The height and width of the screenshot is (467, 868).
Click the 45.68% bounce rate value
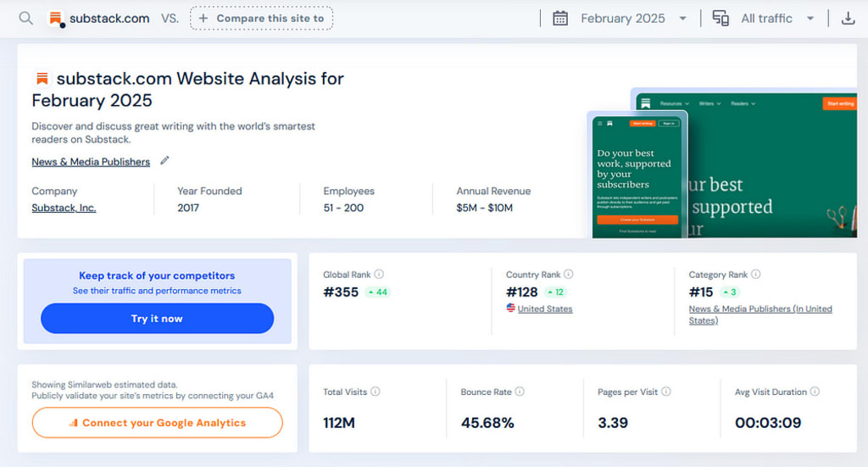[x=487, y=423]
